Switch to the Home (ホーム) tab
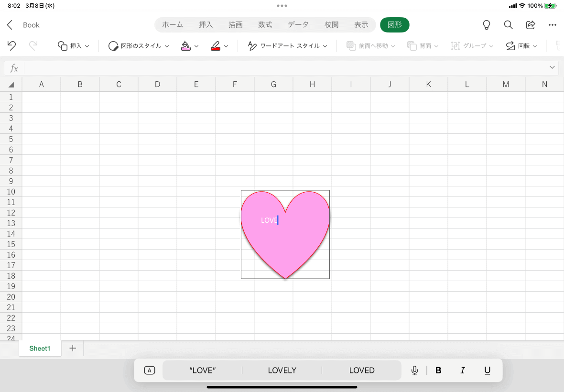The height and width of the screenshot is (392, 564). 172,25
